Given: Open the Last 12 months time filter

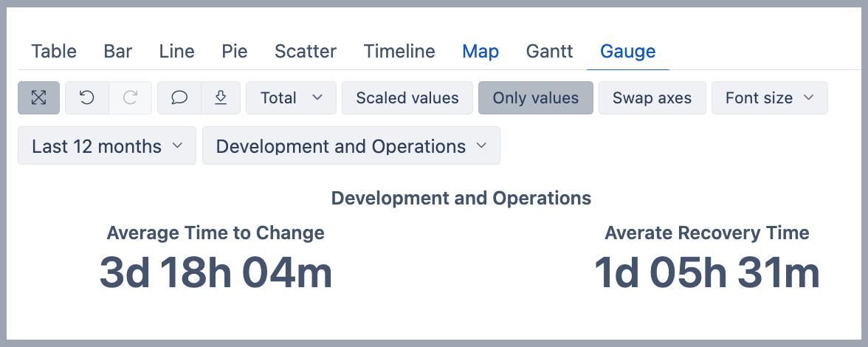Looking at the screenshot, I should [107, 146].
